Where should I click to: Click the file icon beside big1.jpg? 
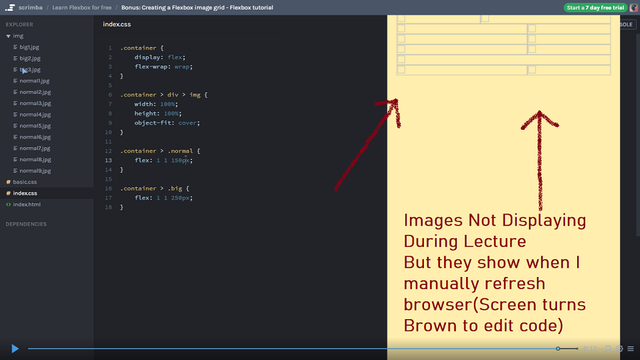pos(15,47)
